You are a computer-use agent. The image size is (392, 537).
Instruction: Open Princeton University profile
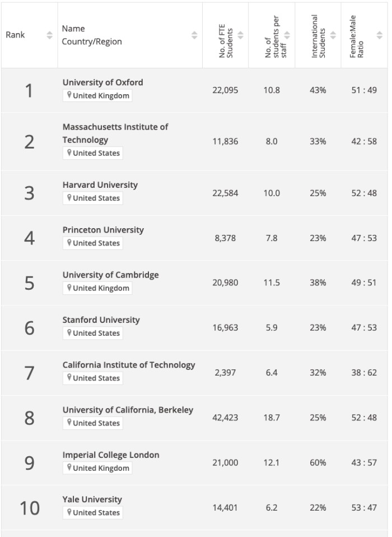point(103,230)
